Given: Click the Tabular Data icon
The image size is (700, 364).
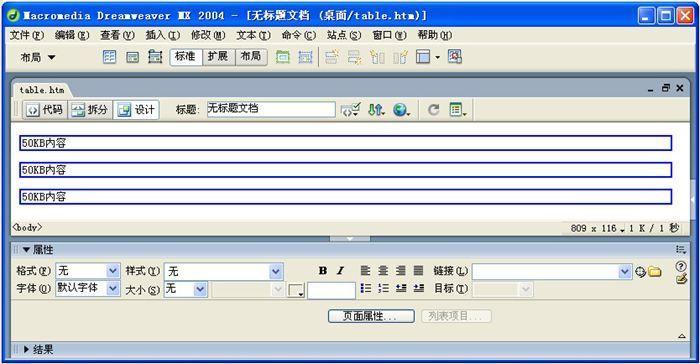Looking at the screenshot, I should tap(454, 57).
